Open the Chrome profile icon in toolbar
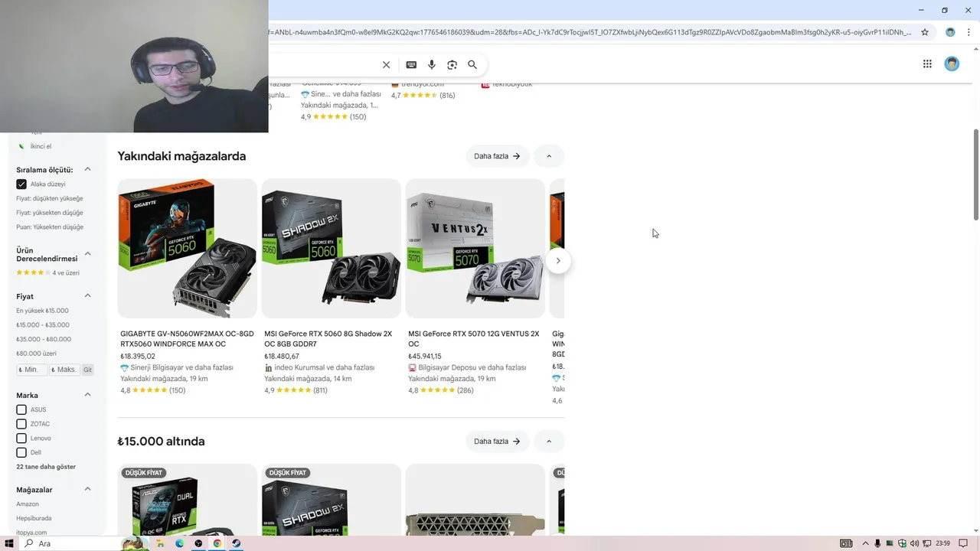The image size is (980, 551). point(950,32)
